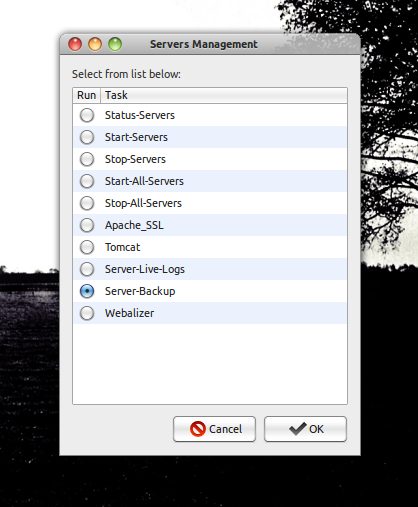Close the dialog with the red button
Image resolution: width=418 pixels, height=507 pixels.
pos(75,44)
